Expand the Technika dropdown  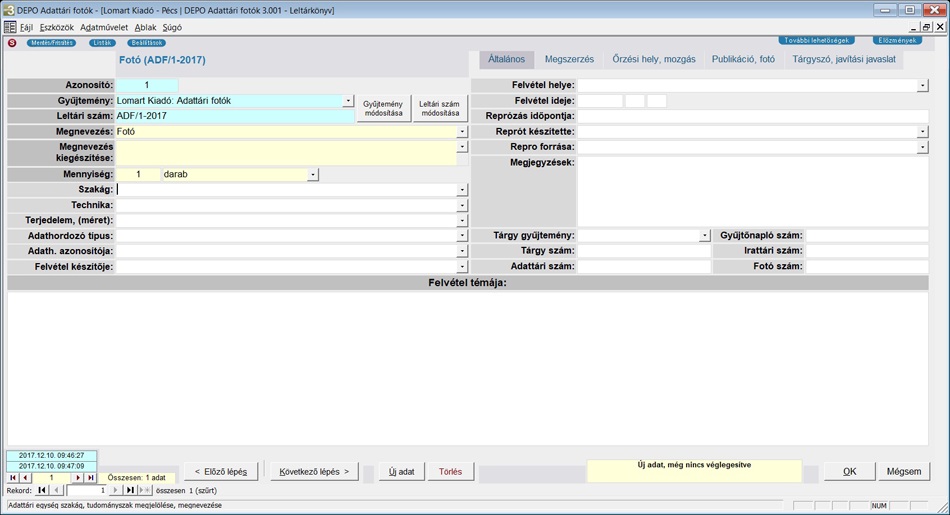click(462, 205)
